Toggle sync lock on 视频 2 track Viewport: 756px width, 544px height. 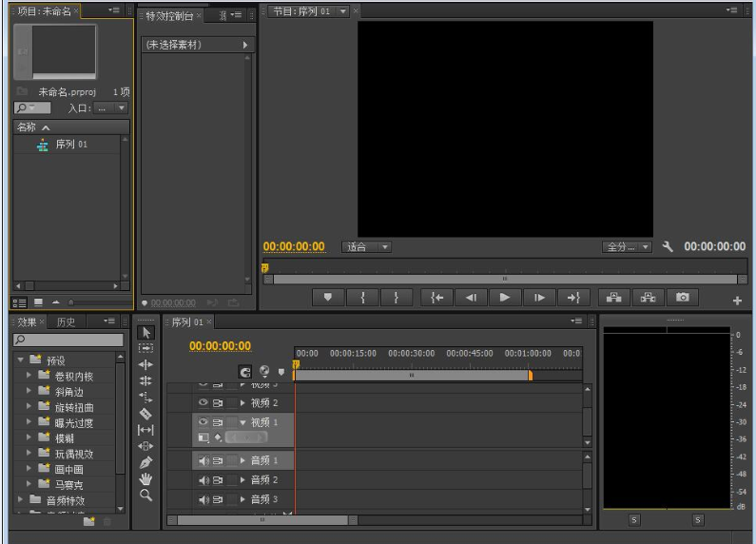(218, 402)
